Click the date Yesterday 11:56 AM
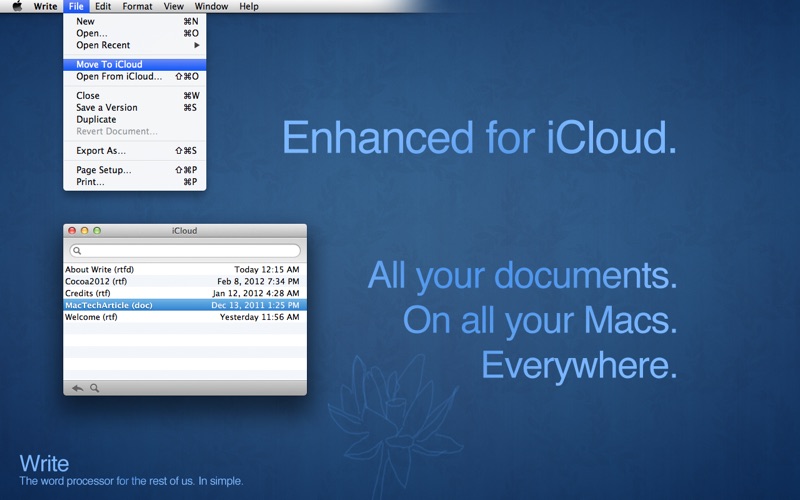This screenshot has height=500, width=800. point(260,317)
